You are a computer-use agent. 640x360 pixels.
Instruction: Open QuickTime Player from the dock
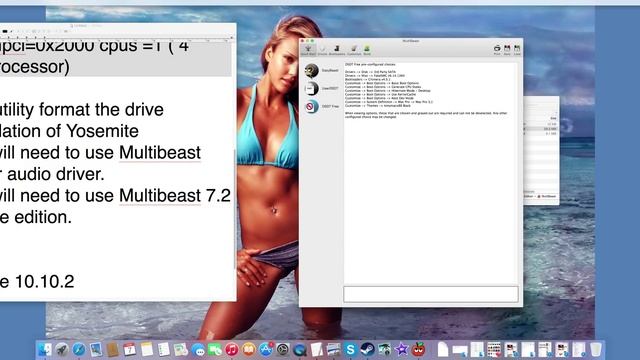tap(300, 350)
